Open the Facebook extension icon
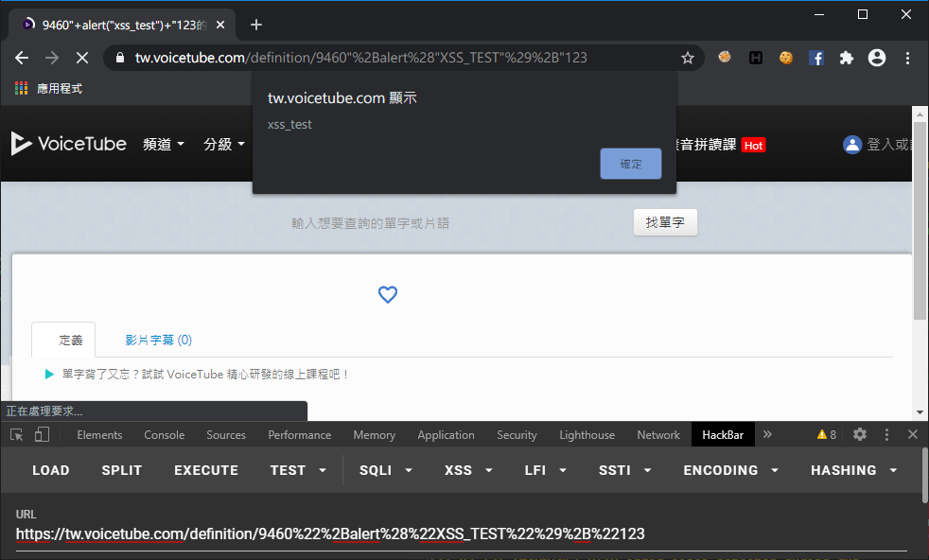The height and width of the screenshot is (560, 929). [816, 58]
